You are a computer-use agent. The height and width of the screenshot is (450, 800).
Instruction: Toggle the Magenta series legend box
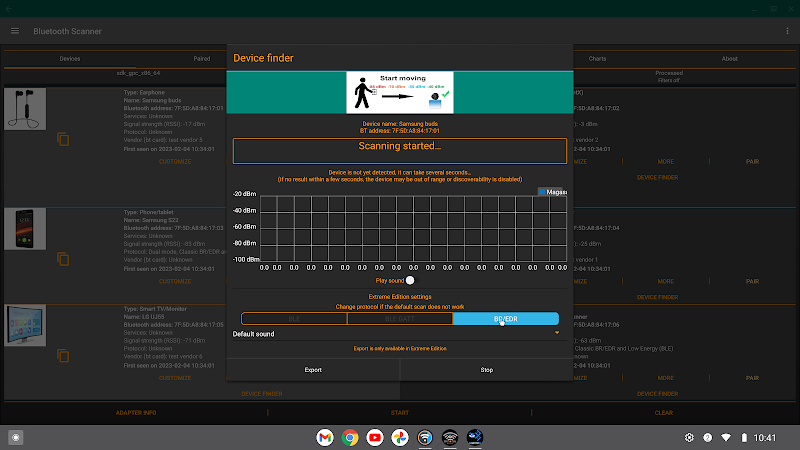tap(542, 192)
